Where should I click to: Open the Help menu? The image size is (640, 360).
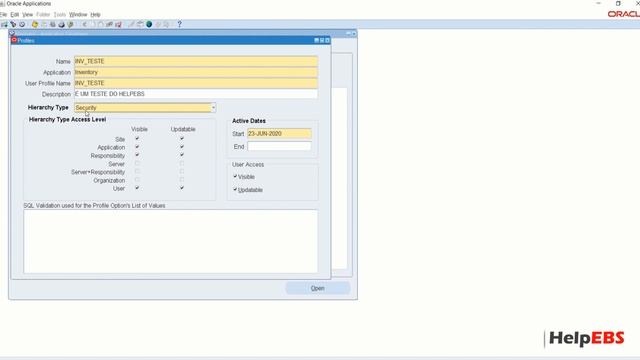coord(96,14)
